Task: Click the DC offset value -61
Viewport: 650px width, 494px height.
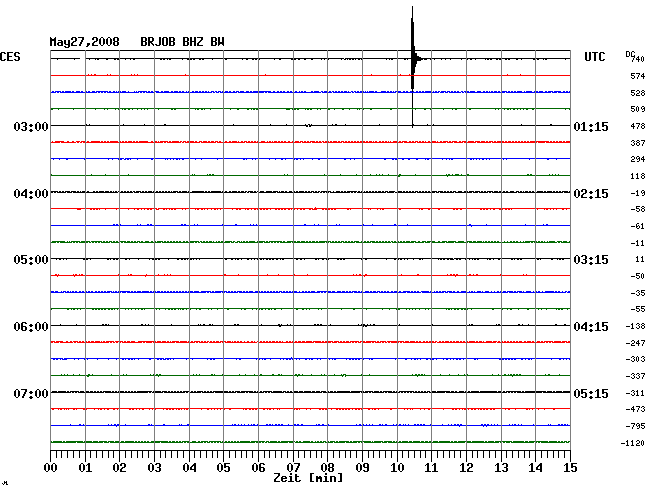Action: coord(638,226)
